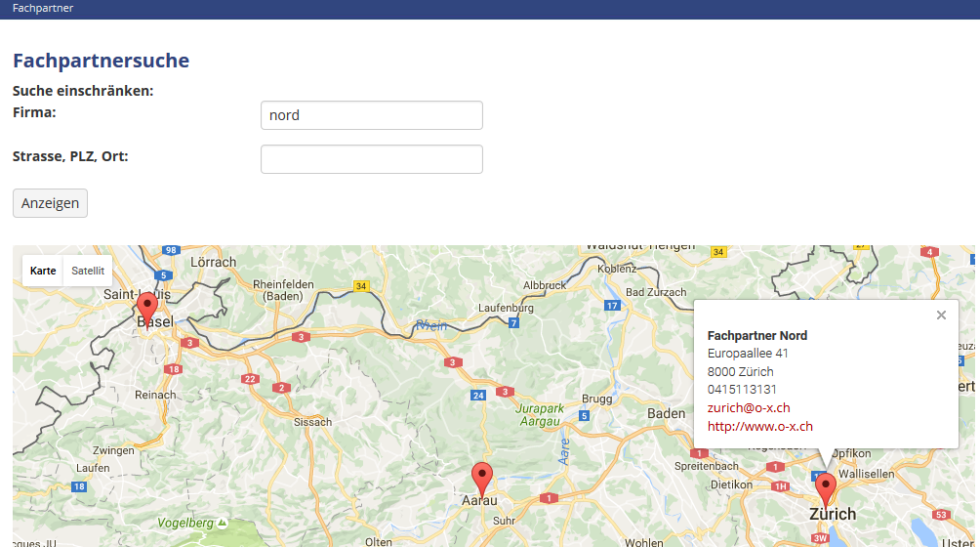Click the Laufenburg map label
980x547 pixels.
pyautogui.click(x=506, y=308)
